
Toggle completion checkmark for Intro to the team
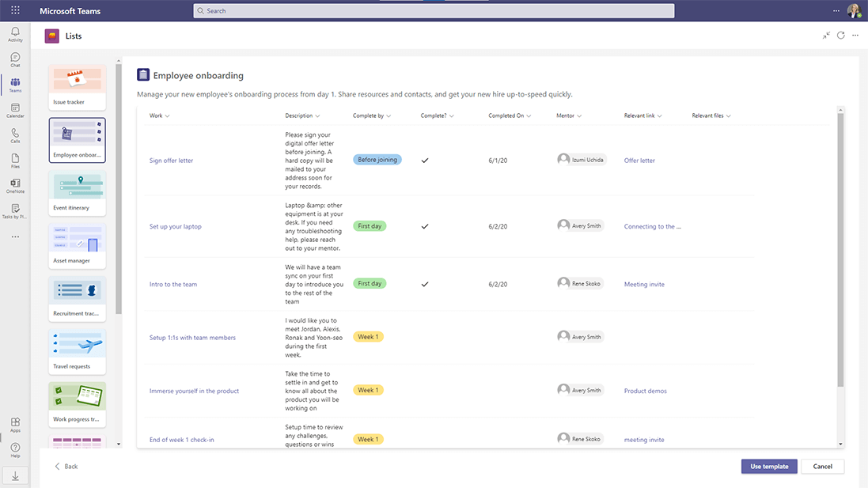(x=425, y=283)
